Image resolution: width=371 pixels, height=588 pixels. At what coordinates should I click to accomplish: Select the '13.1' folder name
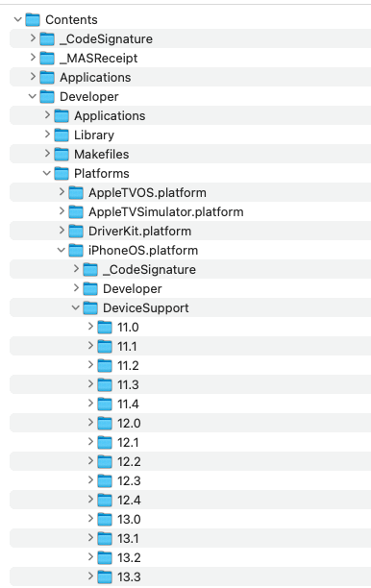click(x=128, y=538)
